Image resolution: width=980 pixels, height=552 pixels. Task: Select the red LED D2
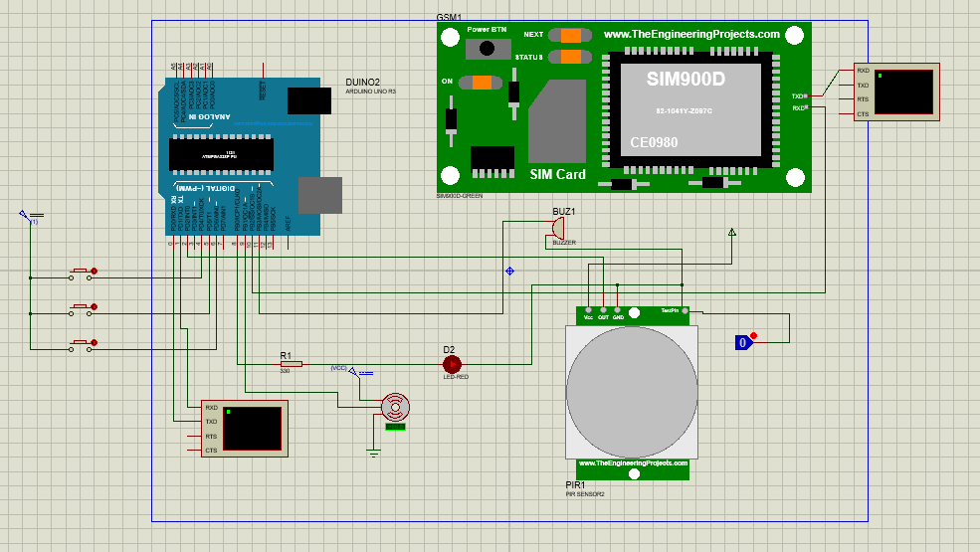coord(449,365)
